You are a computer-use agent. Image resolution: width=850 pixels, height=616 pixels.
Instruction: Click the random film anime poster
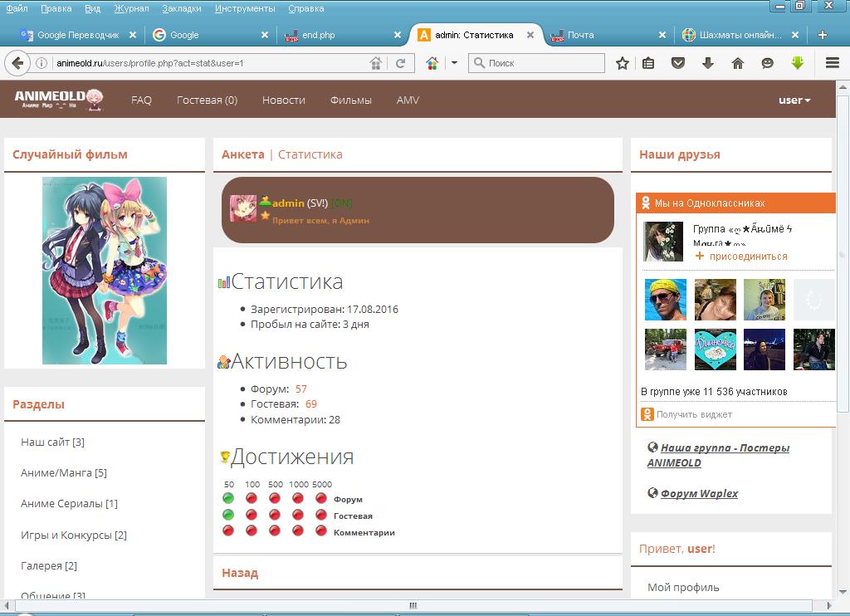click(105, 271)
